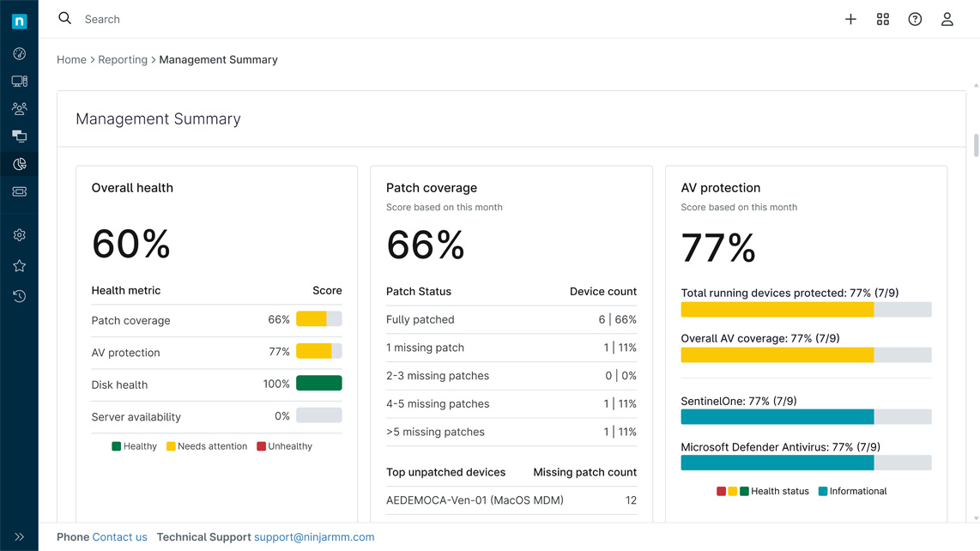Image resolution: width=980 pixels, height=551 pixels.
Task: Open Favorites star icon in sidebar
Action: [19, 266]
